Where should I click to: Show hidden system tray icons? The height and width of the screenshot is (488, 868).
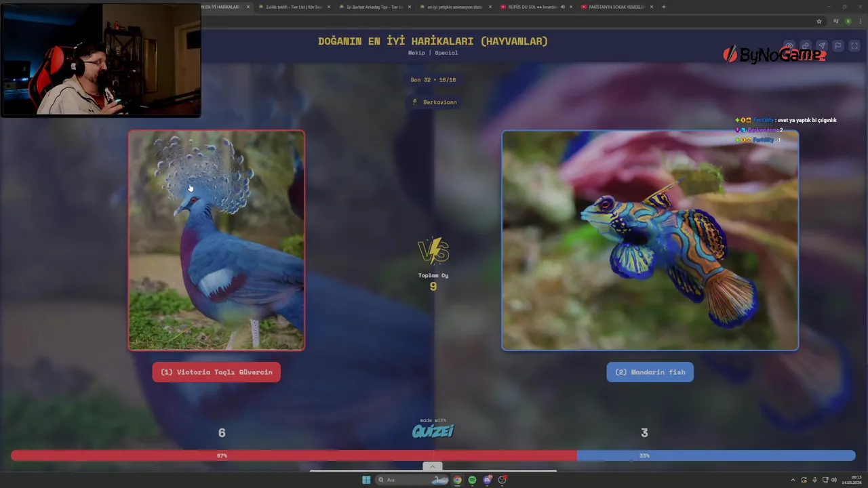[793, 480]
